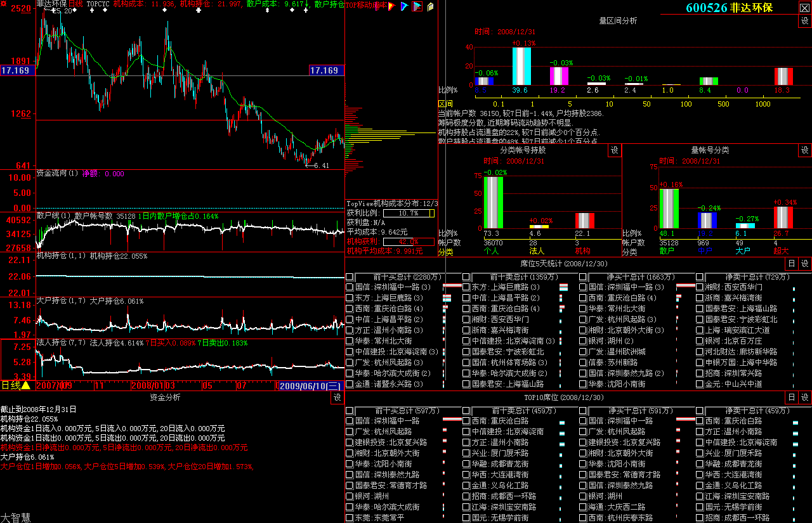812x523 pixels.
Task: Click 日 button in 席位5天统计 header
Action: click(791, 264)
